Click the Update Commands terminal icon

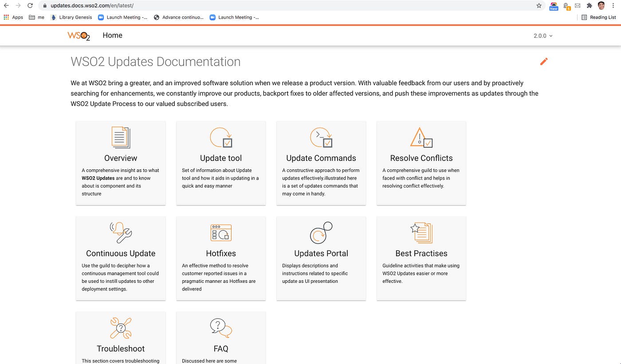[321, 137]
